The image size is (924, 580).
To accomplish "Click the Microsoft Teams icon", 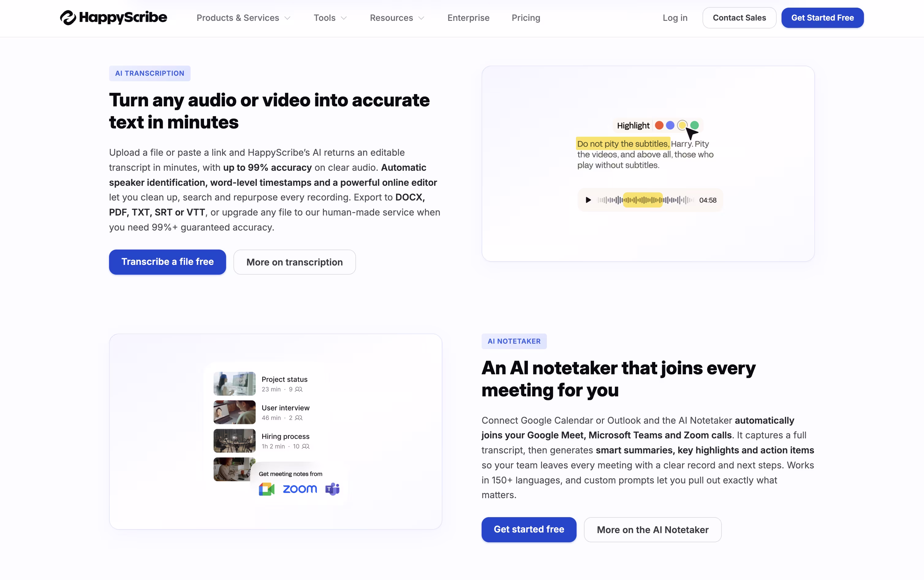I will tap(332, 489).
